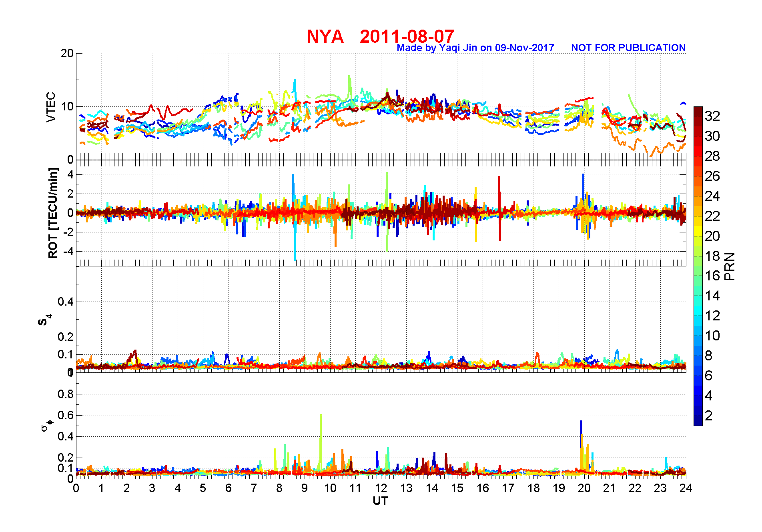The height and width of the screenshot is (532, 762).
Task: Click the plot title "NYA 2011-08-07"
Action: [x=380, y=36]
